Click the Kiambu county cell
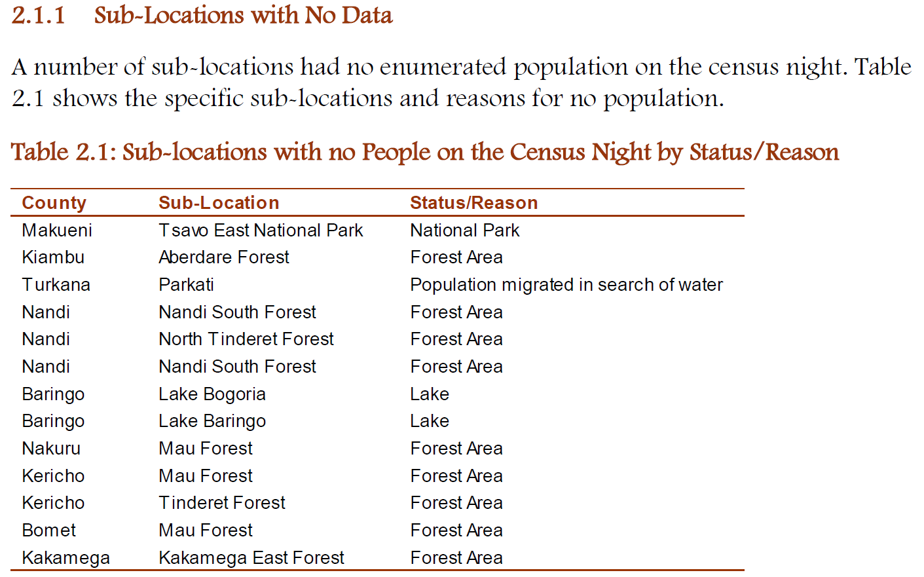Viewport: 924px width, 577px height. 53,257
